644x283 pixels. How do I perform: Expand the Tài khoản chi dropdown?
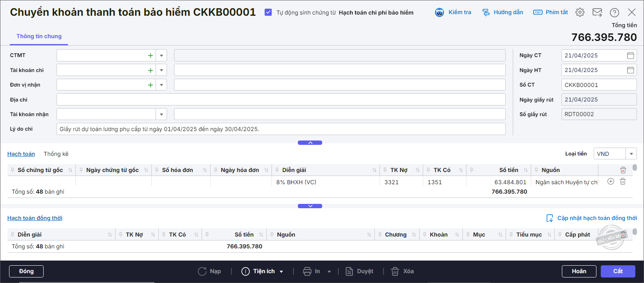pos(161,70)
